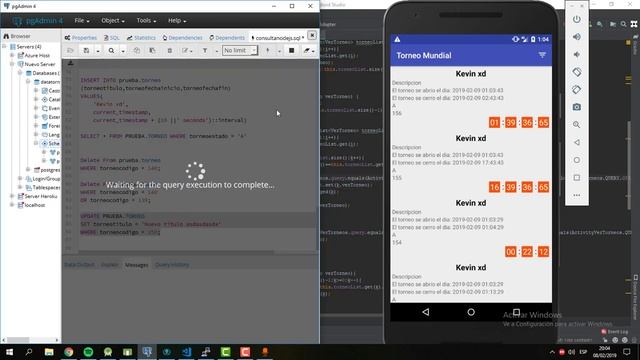
Task: Power off the emulator device
Action: [x=576, y=19]
